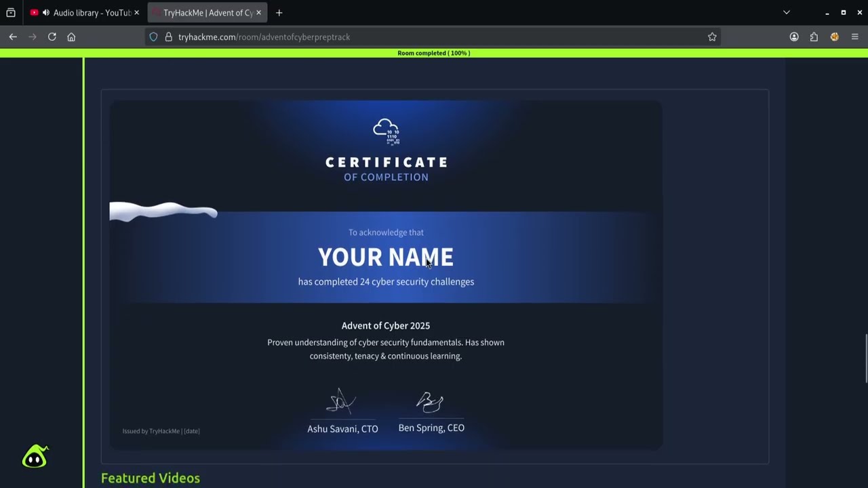Focus the tryhackme.com address bar
Image resolution: width=868 pixels, height=488 pixels.
tap(434, 37)
